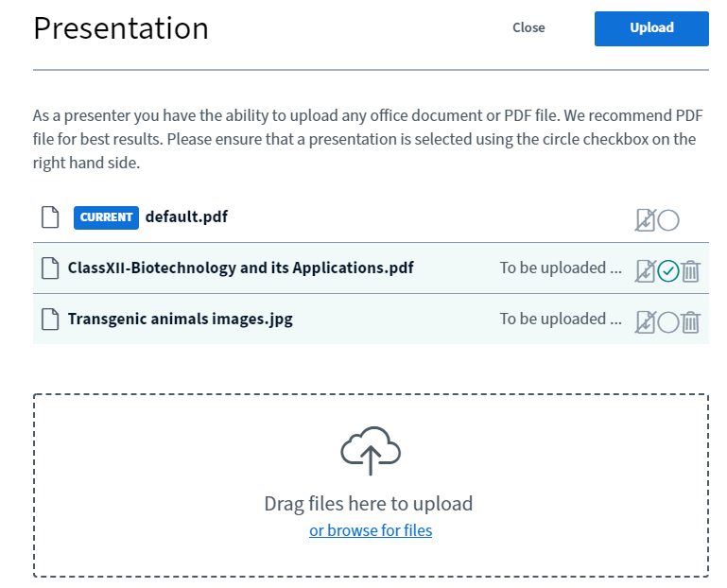Click 'To be uploaded' status for Transgenic animals
Screen dimensions: 727x588
click(561, 319)
